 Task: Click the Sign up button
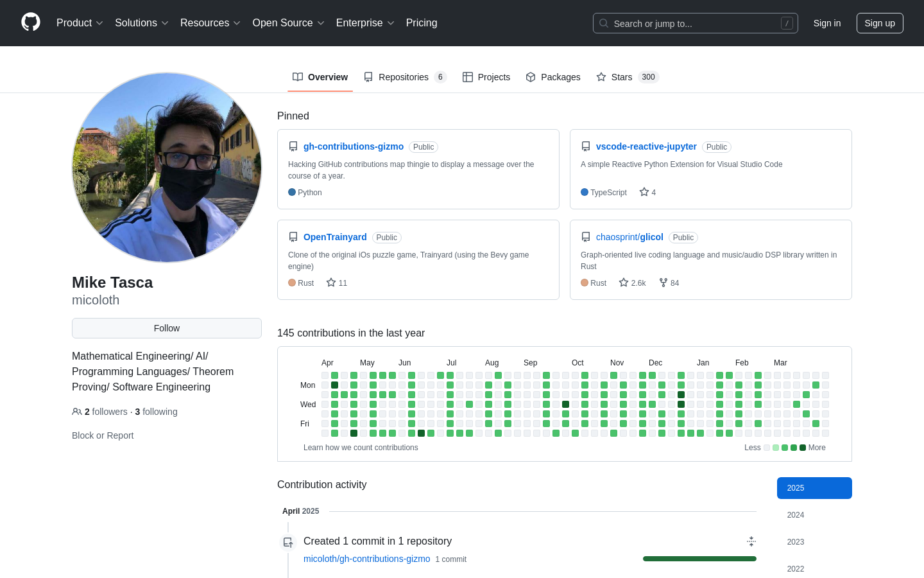[x=880, y=23]
